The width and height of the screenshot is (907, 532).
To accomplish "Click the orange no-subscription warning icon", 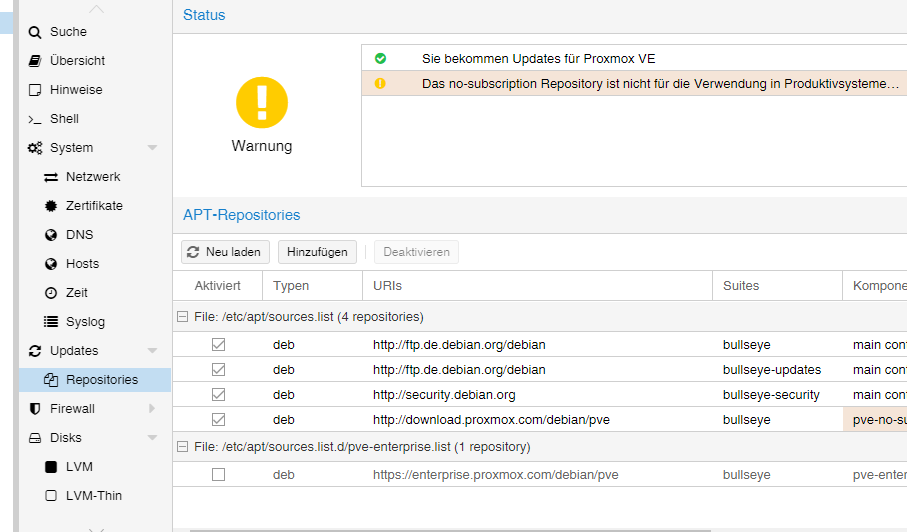I will pos(380,83).
